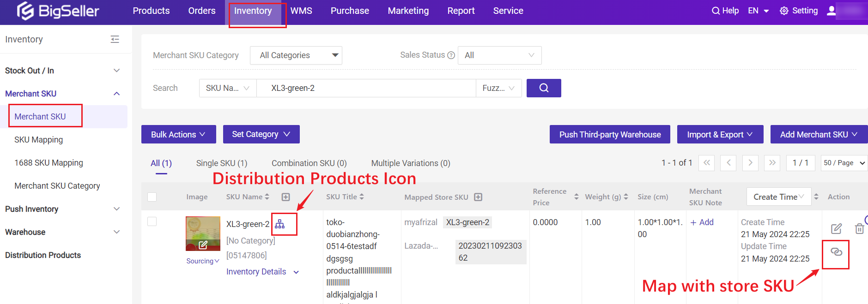Screen dimensions: 868x304
Task: Open 50 / Page size dropdown
Action: coord(844,163)
